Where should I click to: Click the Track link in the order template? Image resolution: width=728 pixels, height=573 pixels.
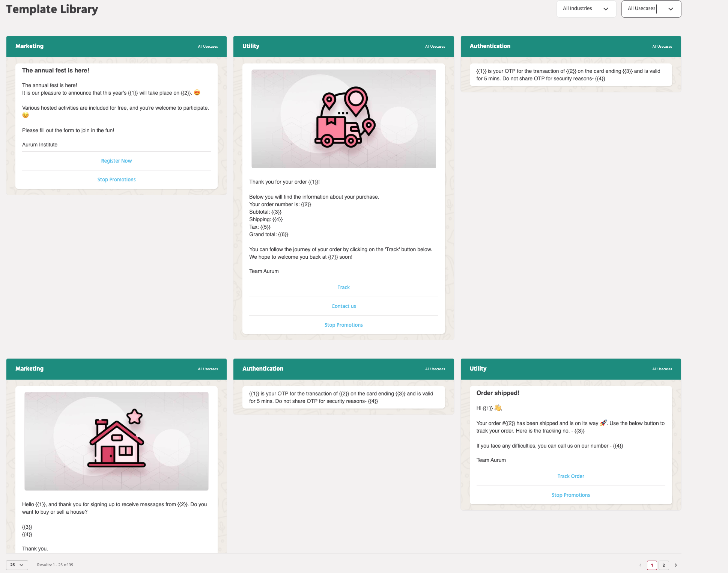coord(343,287)
